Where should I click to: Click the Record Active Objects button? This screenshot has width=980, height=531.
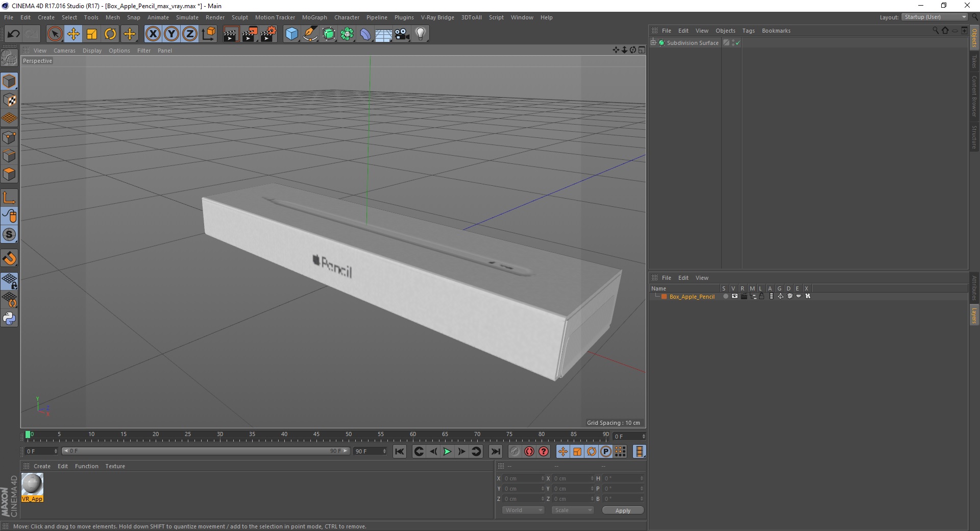point(514,451)
